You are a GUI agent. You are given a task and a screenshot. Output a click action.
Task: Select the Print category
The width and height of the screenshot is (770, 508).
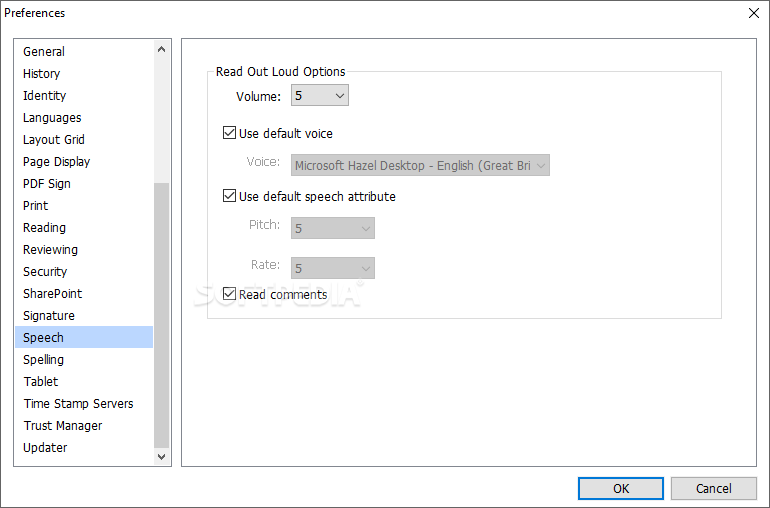[84, 206]
